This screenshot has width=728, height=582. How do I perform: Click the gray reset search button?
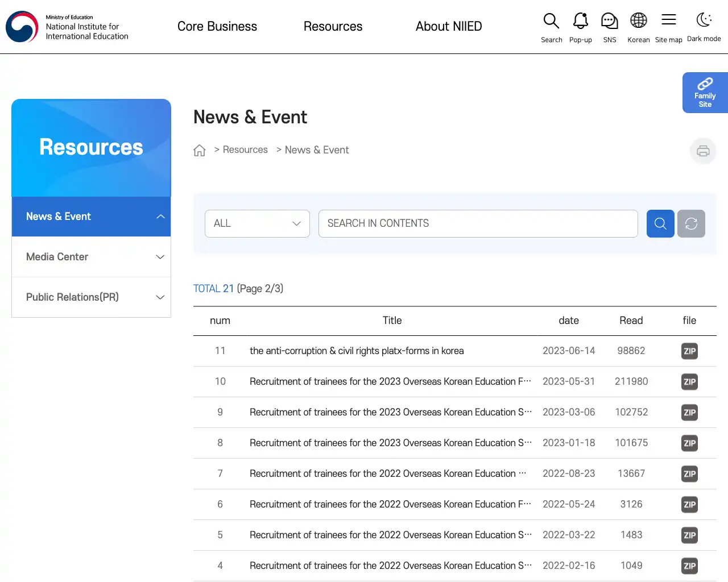pyautogui.click(x=691, y=223)
